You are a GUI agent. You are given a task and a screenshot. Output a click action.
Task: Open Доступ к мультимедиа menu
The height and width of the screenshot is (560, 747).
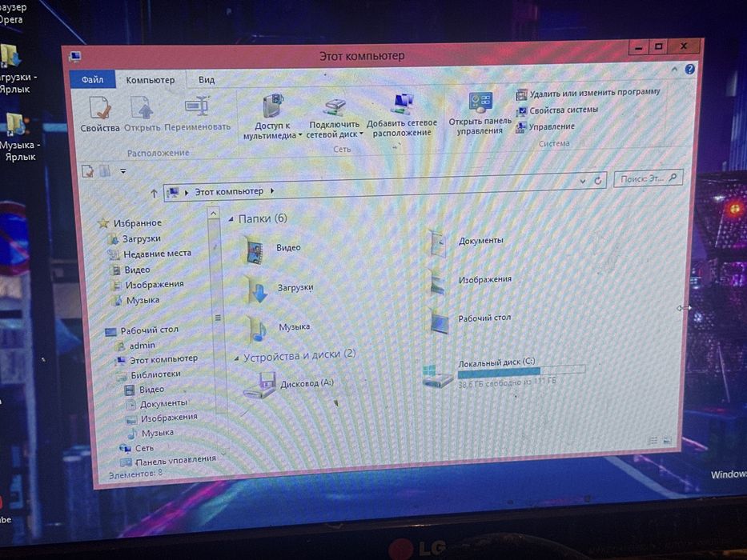[x=272, y=117]
